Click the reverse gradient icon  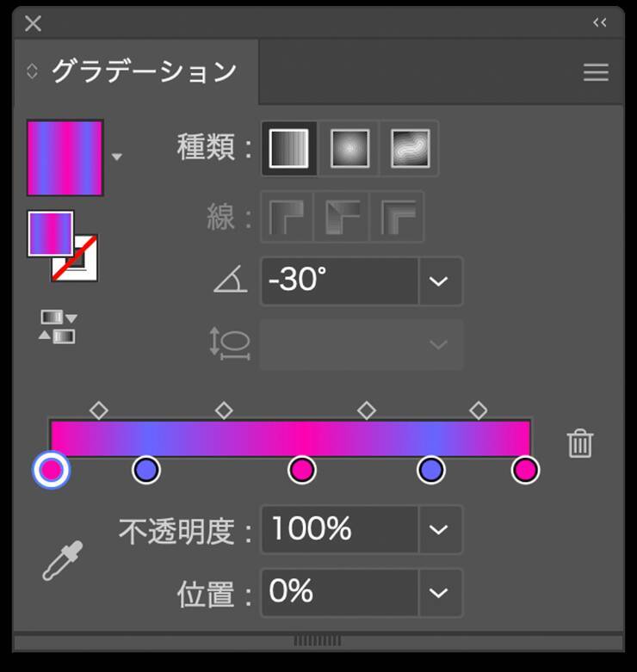tap(57, 327)
